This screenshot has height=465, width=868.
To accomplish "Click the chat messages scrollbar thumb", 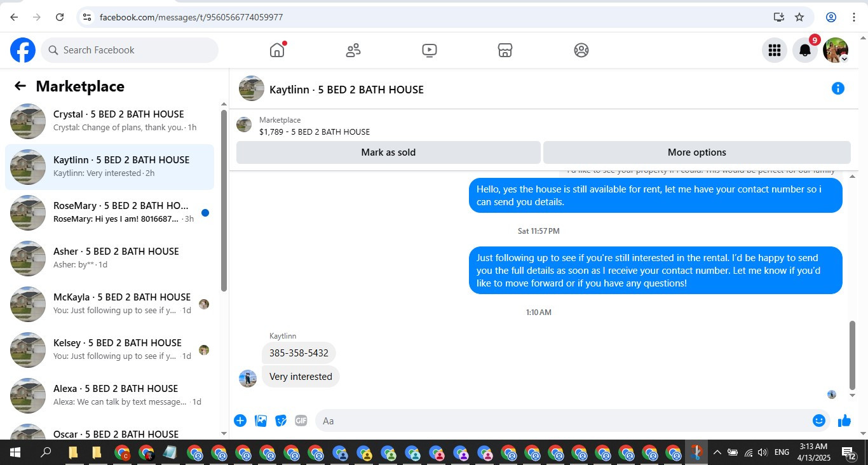I will tap(853, 356).
